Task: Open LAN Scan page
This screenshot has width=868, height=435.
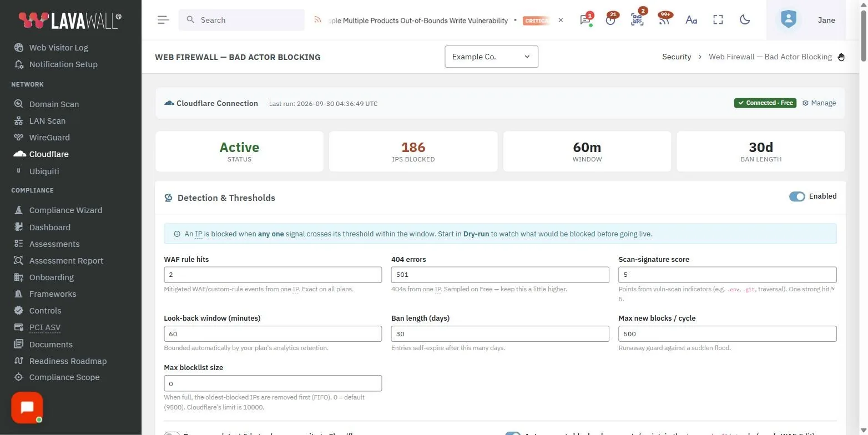Action: click(x=47, y=121)
